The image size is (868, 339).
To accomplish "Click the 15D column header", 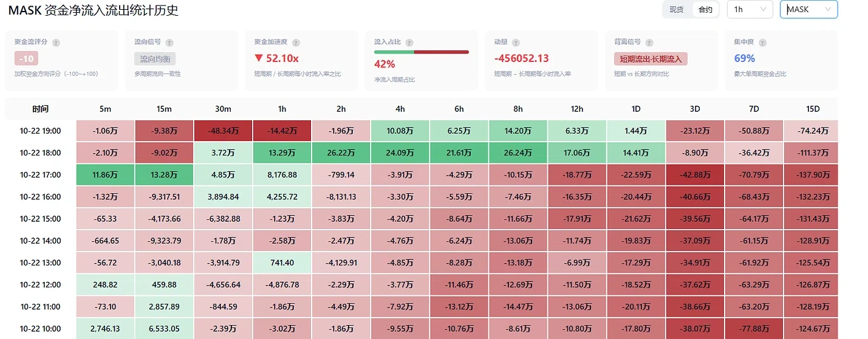I will click(813, 109).
